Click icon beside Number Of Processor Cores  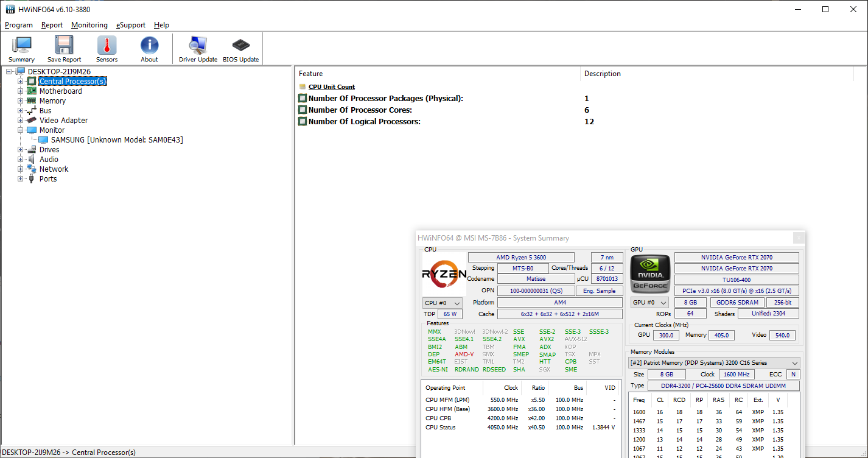click(x=303, y=110)
